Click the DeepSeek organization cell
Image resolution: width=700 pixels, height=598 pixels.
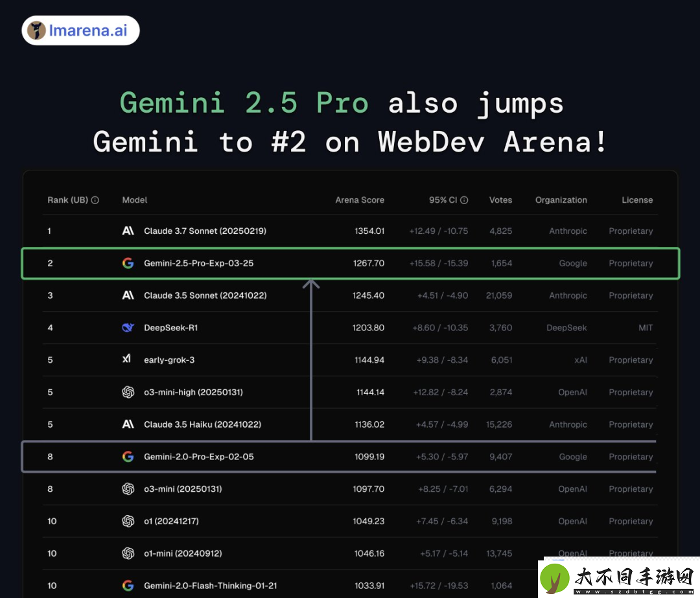tap(566, 328)
